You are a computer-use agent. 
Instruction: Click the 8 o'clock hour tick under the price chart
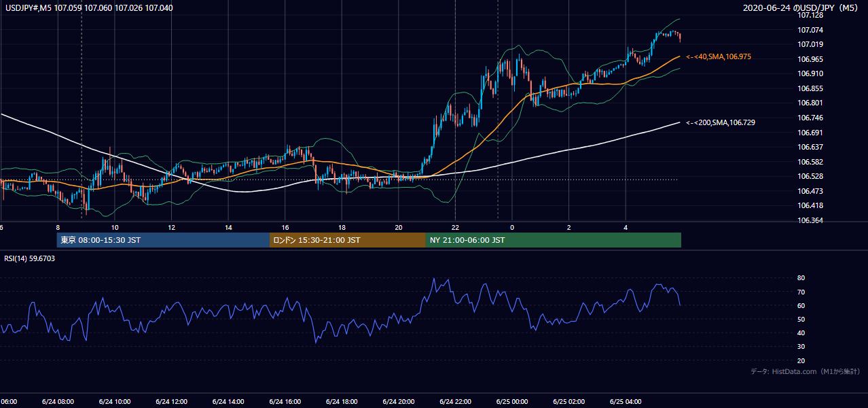(x=58, y=227)
